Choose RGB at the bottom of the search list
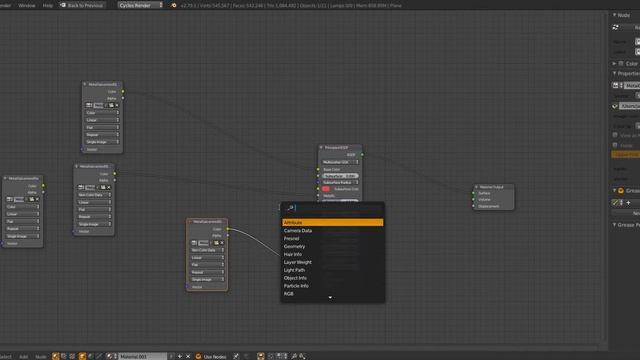 tap(289, 293)
